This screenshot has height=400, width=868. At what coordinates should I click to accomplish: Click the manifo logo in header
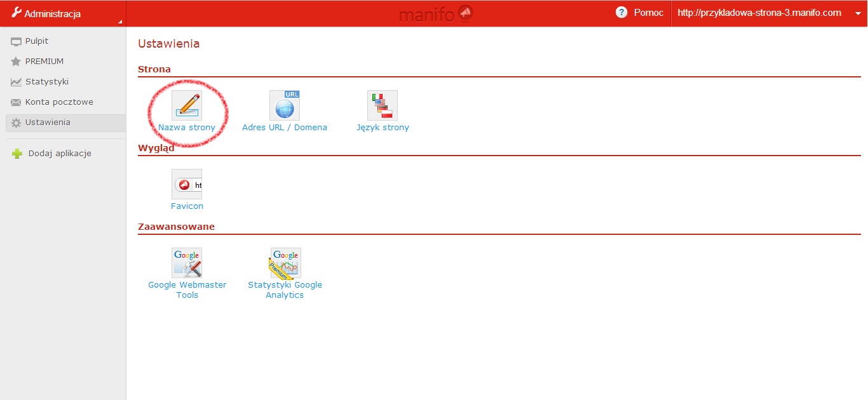point(436,13)
